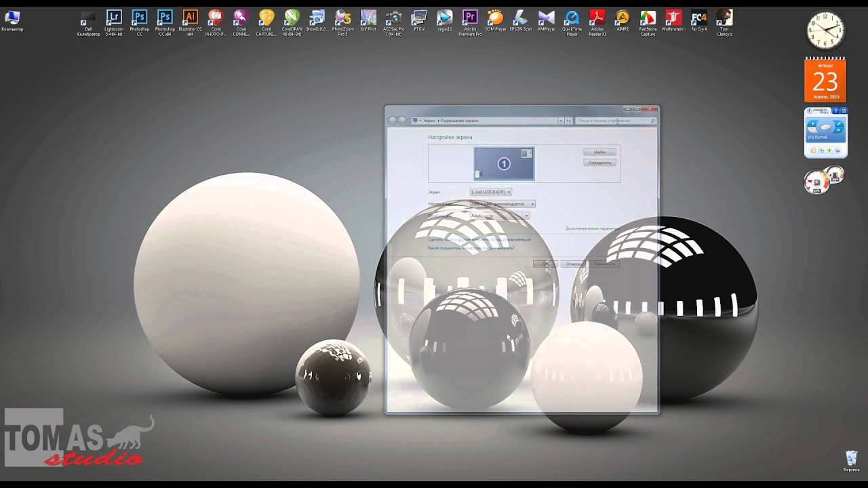Select the monitor 1 preview thumbnail
Screen dimensions: 868x488
pos(504,164)
